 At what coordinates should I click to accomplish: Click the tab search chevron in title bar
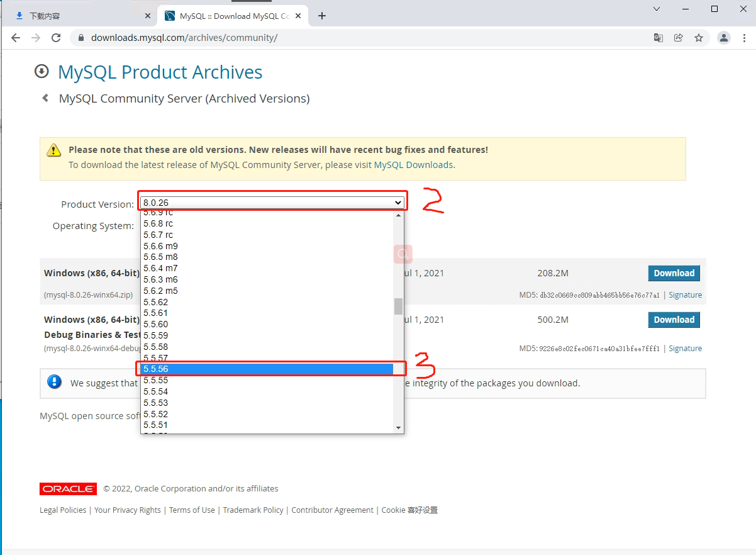coord(657,9)
